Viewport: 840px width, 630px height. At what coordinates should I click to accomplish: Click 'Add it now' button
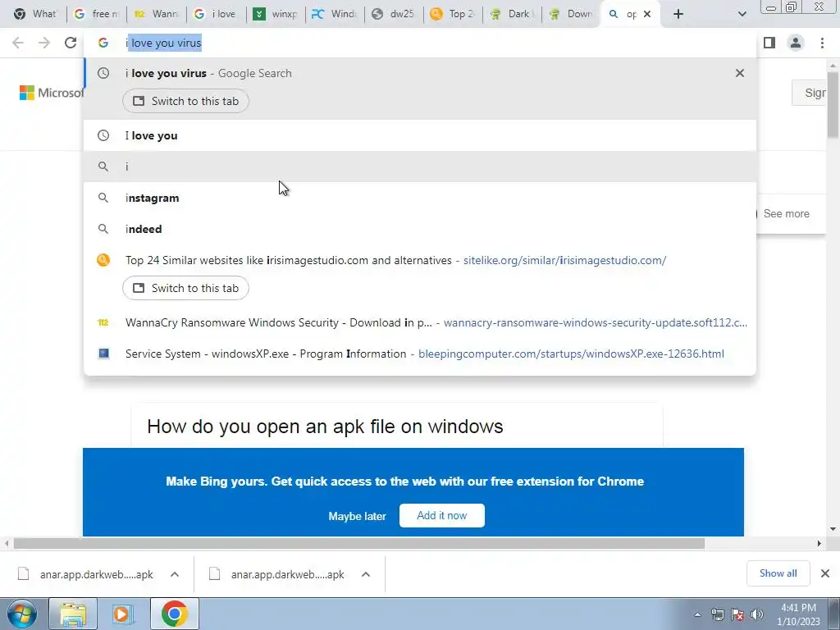(x=442, y=515)
